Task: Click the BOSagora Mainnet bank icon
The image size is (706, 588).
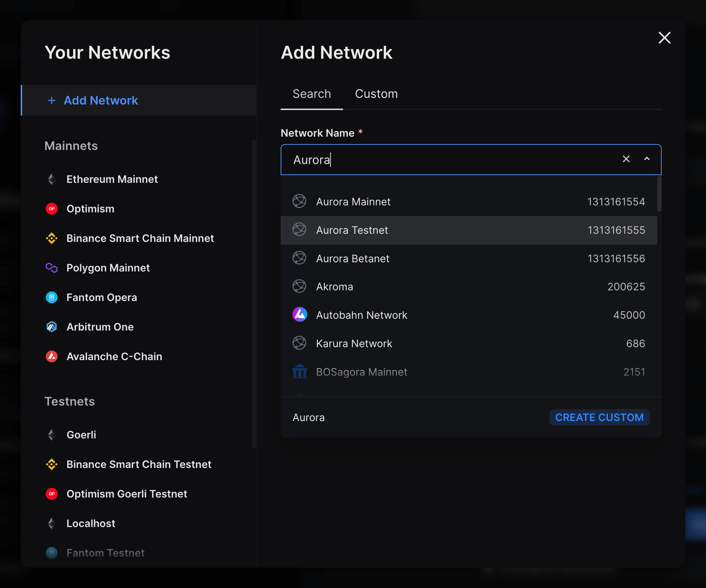Action: (x=299, y=372)
